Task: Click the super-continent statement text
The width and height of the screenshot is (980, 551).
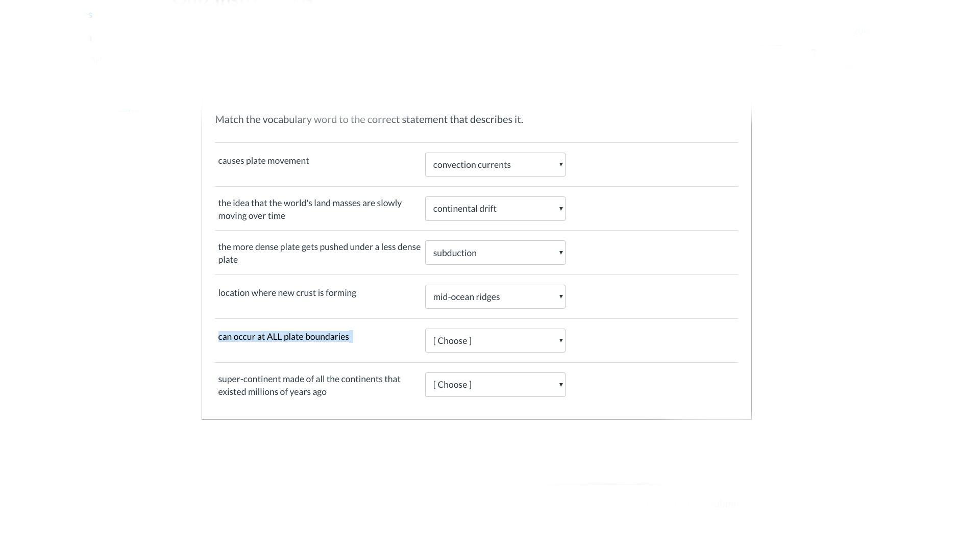Action: coord(309,385)
